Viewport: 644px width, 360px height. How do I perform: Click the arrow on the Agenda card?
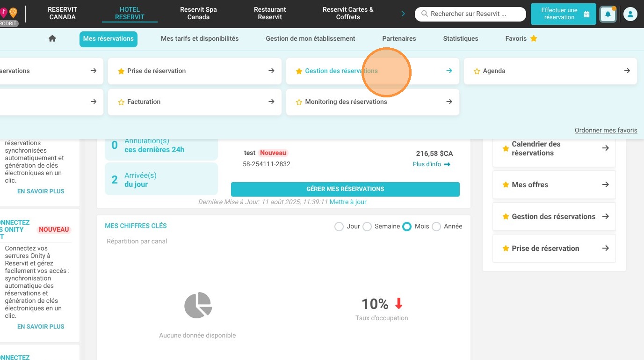tap(627, 71)
